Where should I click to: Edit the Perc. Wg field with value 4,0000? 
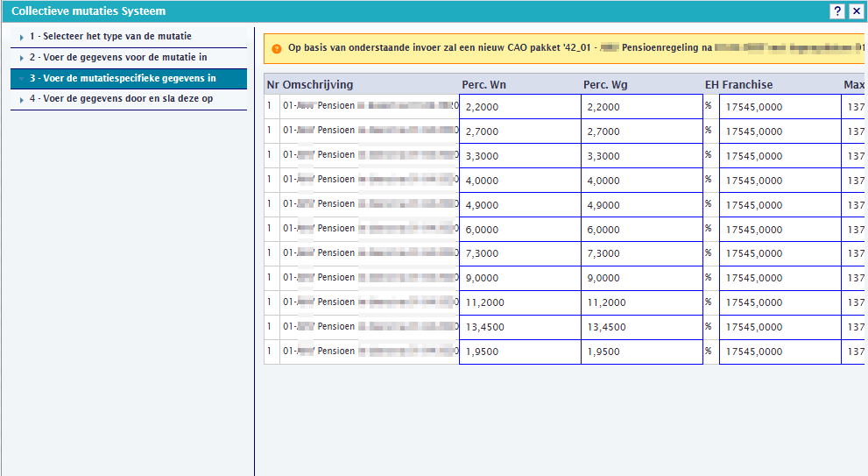642,180
